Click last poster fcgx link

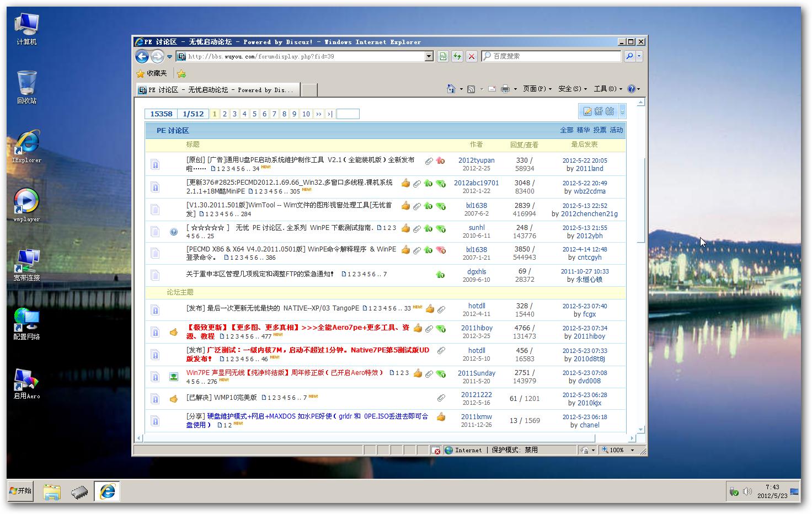[x=589, y=314]
